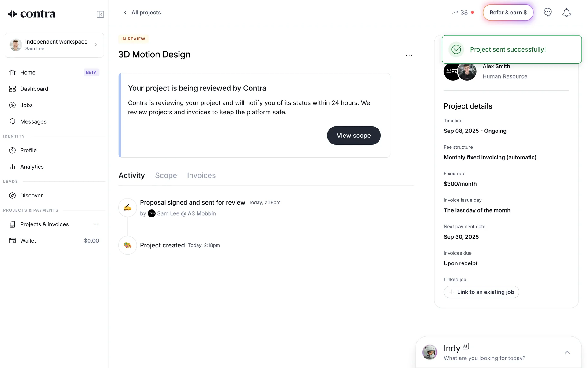Image resolution: width=588 pixels, height=368 pixels.
Task: Switch to the Scope tab
Action: [166, 175]
